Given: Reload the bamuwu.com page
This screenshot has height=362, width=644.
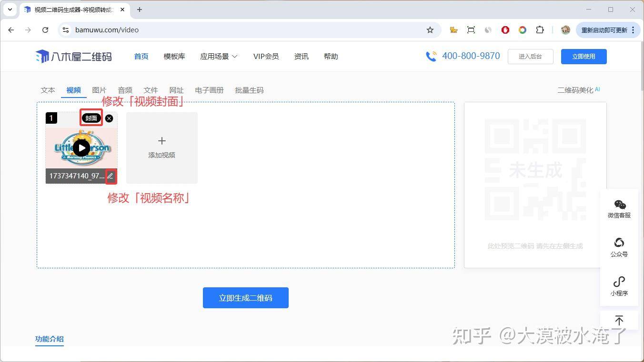Looking at the screenshot, I should pyautogui.click(x=45, y=29).
